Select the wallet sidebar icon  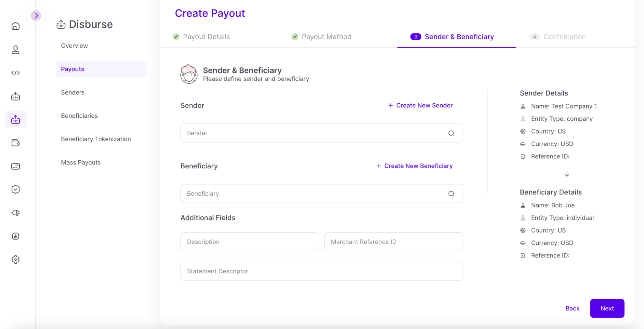click(x=15, y=143)
